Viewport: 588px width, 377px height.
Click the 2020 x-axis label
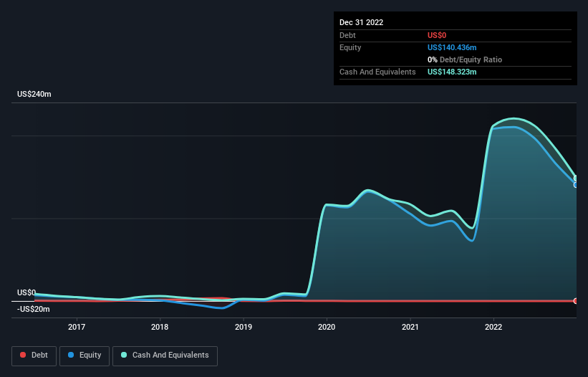[327, 327]
